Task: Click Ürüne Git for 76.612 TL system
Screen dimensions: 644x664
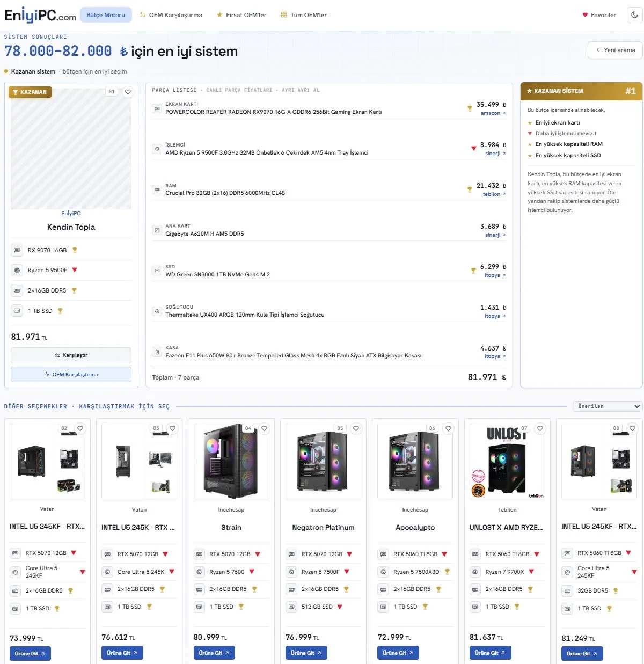Action: pyautogui.click(x=122, y=653)
